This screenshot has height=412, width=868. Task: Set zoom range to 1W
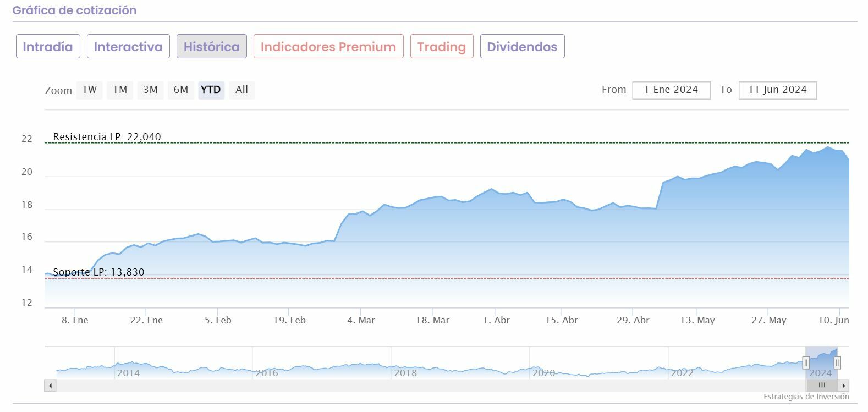(90, 90)
